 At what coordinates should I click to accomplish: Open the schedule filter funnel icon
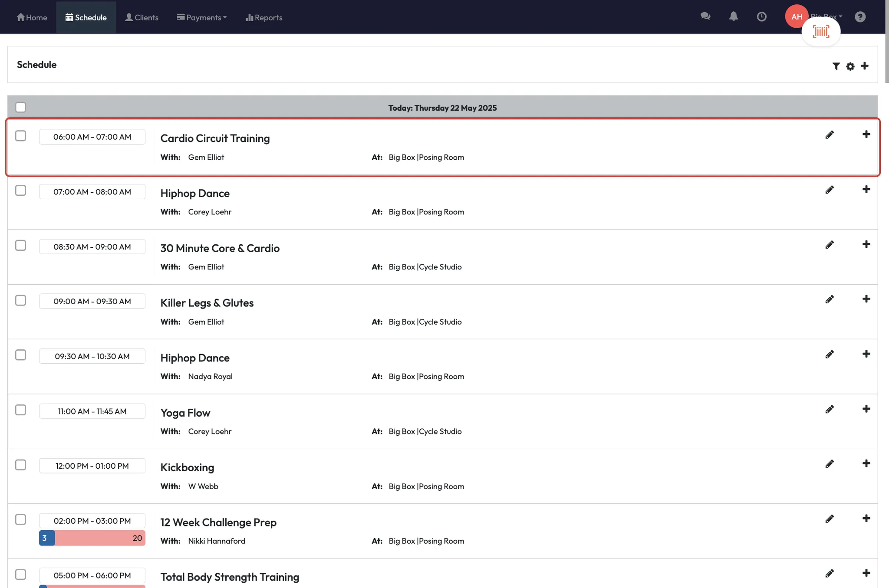[x=836, y=66]
